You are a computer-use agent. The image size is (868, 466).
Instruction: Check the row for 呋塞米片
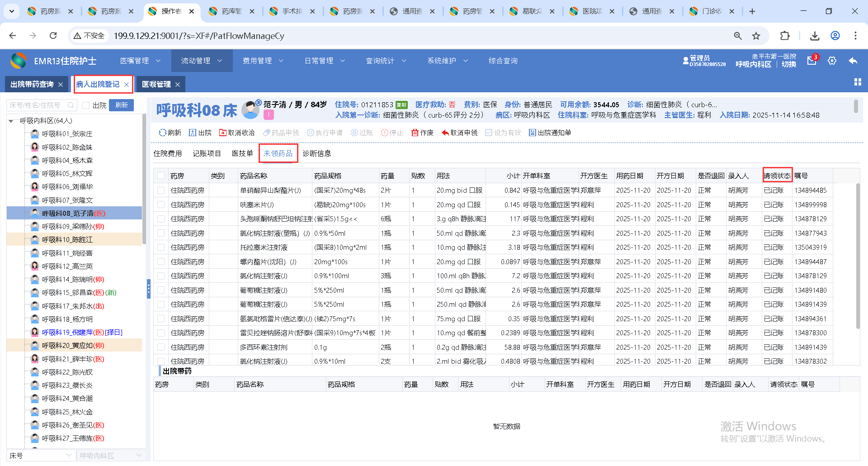tap(161, 205)
